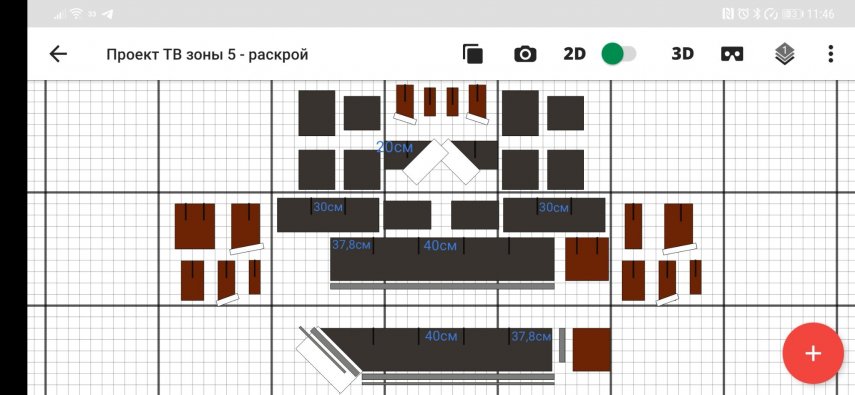855x395 pixels.
Task: Open Telegram notification in status bar
Action: (x=108, y=15)
